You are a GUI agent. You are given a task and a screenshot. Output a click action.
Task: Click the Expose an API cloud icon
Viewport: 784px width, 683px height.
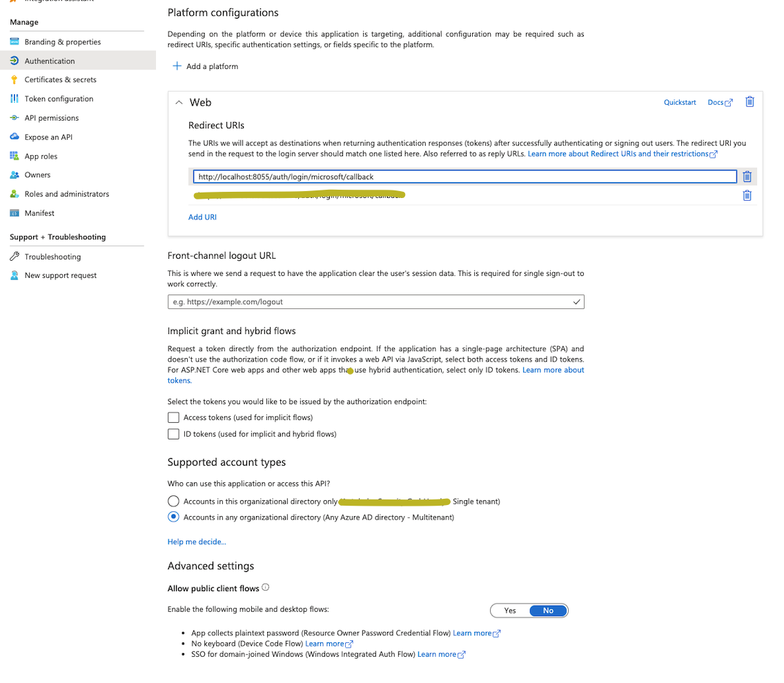pyautogui.click(x=14, y=137)
